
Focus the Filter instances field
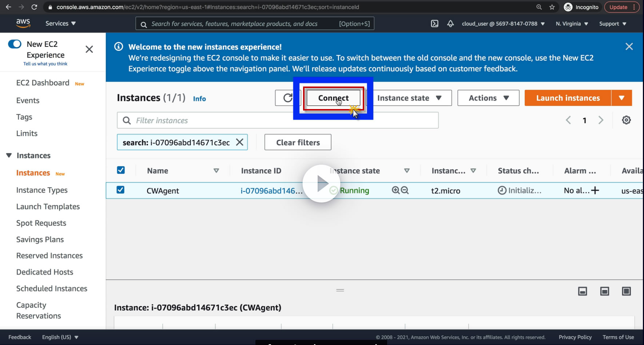[x=278, y=120]
